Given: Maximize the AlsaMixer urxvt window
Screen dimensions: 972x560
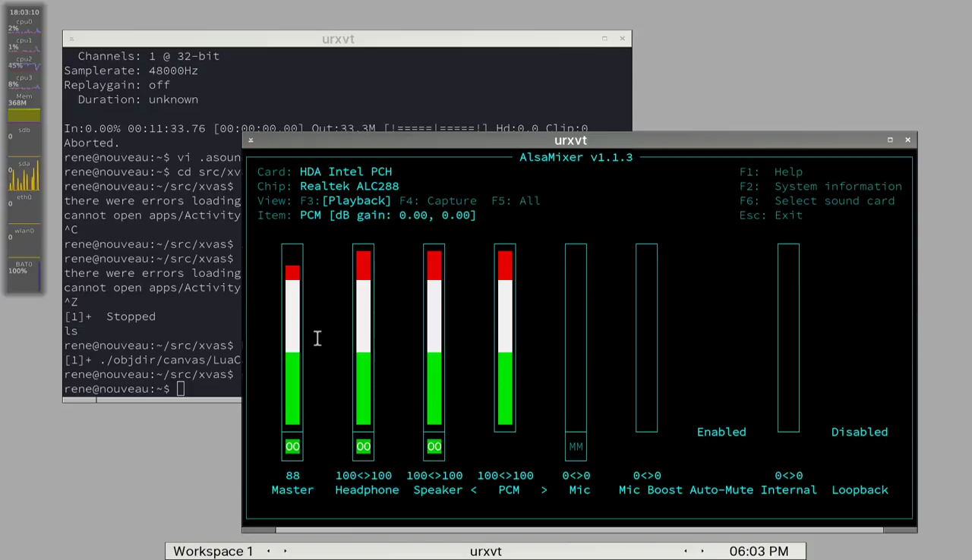Looking at the screenshot, I should coord(890,140).
